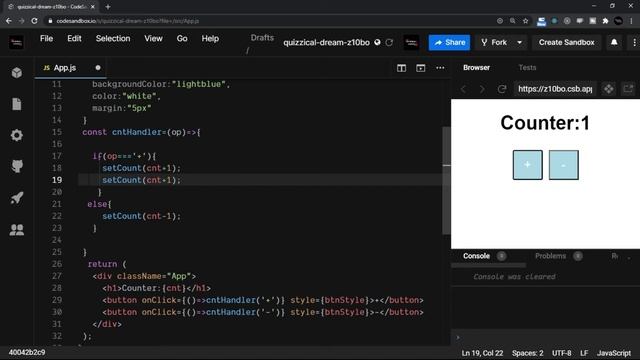640x360 pixels.
Task: Go forward in preview browser
Action: 482,89
